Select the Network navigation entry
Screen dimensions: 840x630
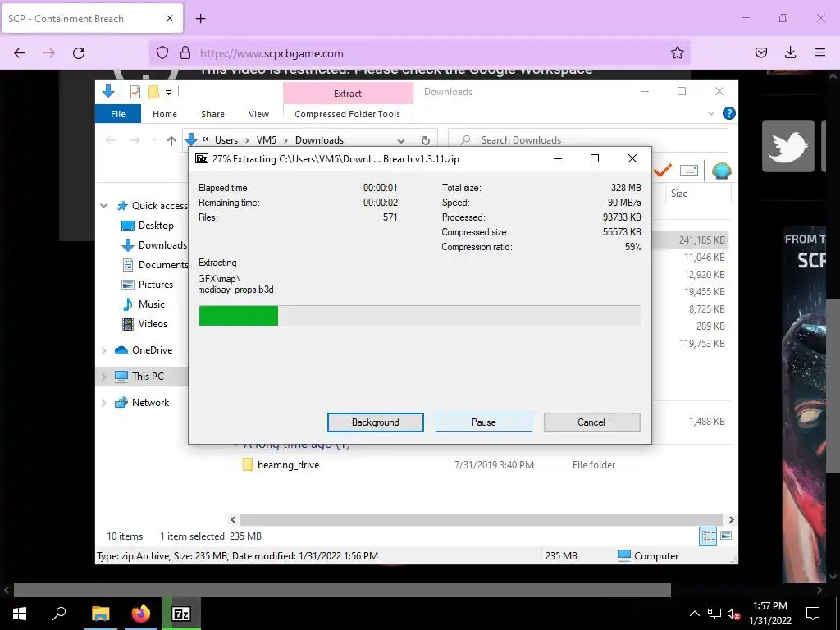point(142,403)
